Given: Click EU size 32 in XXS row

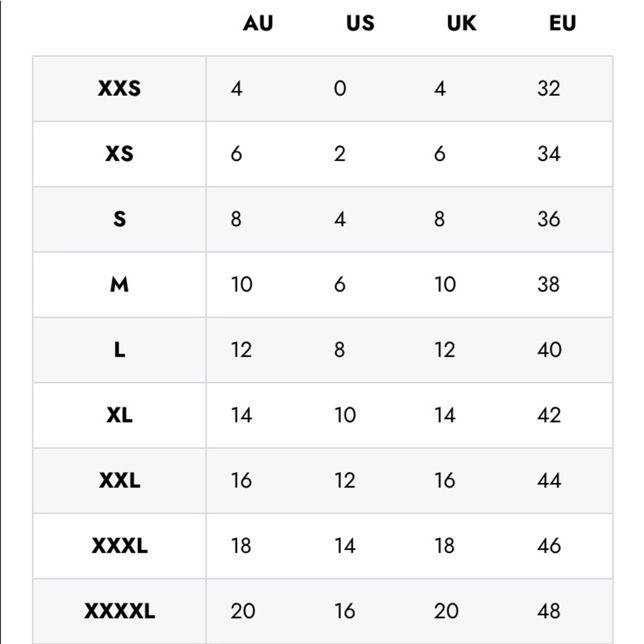Looking at the screenshot, I should pyautogui.click(x=549, y=88).
